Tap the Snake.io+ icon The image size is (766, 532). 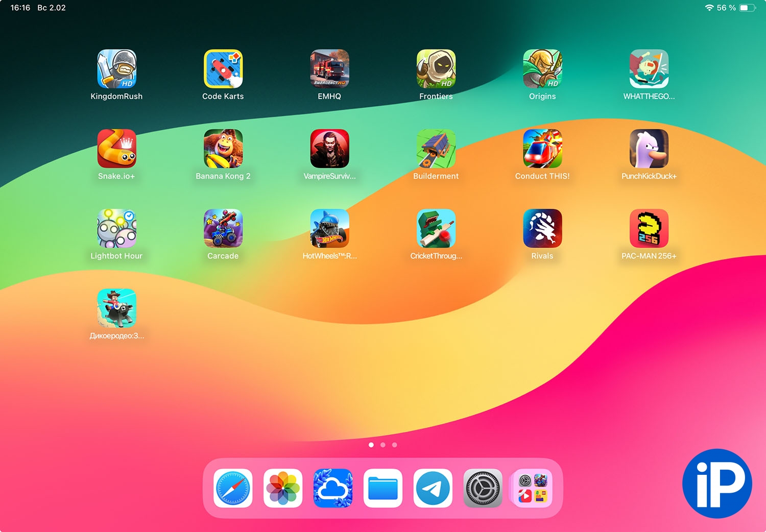click(116, 149)
